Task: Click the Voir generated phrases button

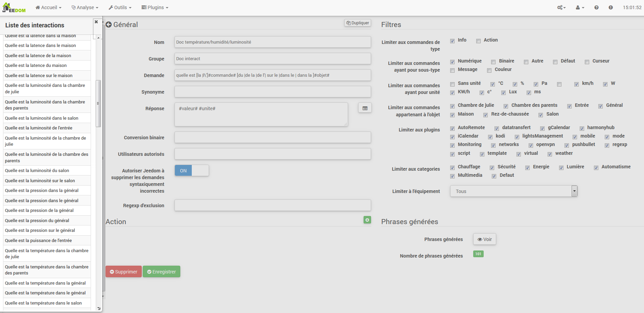Action: click(484, 239)
